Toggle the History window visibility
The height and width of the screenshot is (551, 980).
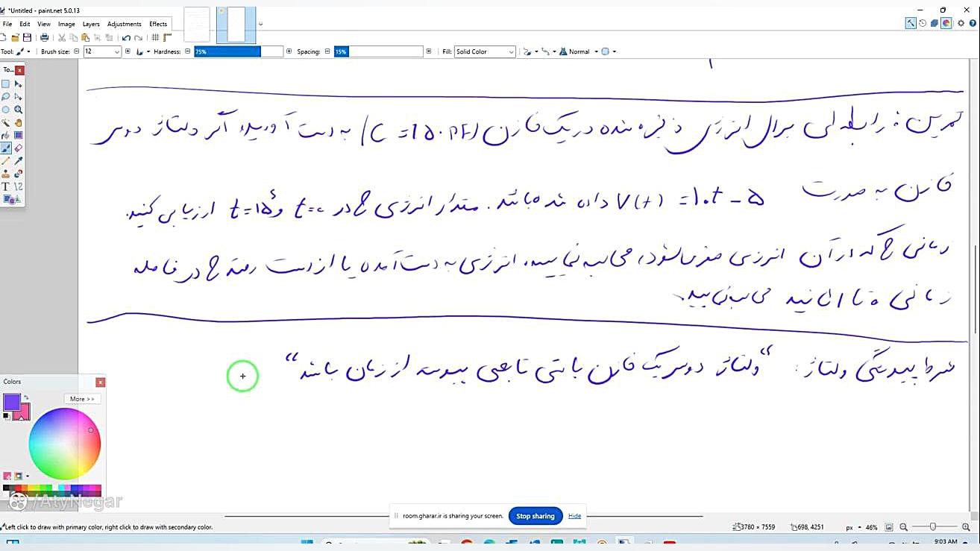(x=923, y=23)
